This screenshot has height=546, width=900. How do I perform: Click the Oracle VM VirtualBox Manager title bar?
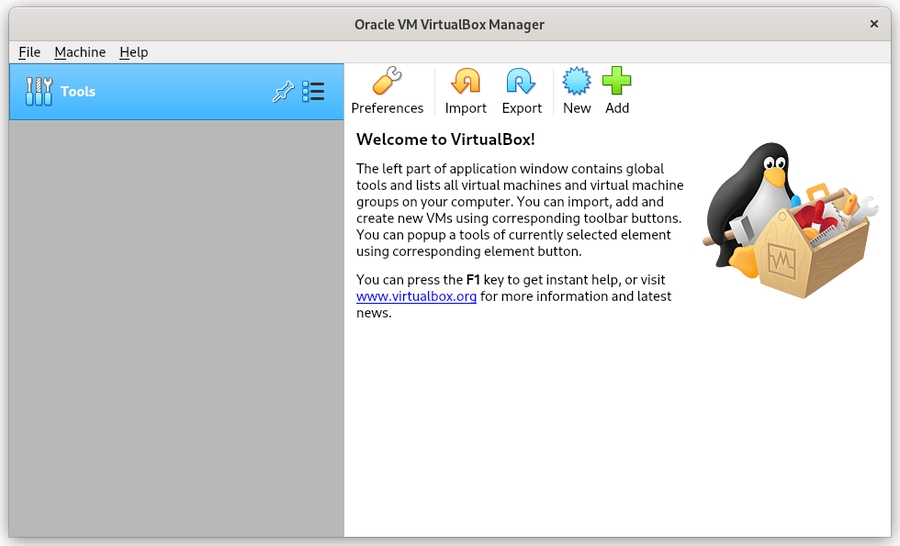pos(450,24)
